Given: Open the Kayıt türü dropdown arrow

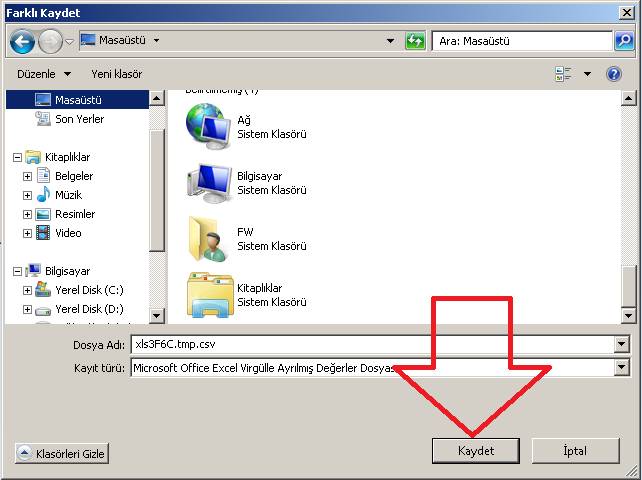Looking at the screenshot, I should 622,368.
